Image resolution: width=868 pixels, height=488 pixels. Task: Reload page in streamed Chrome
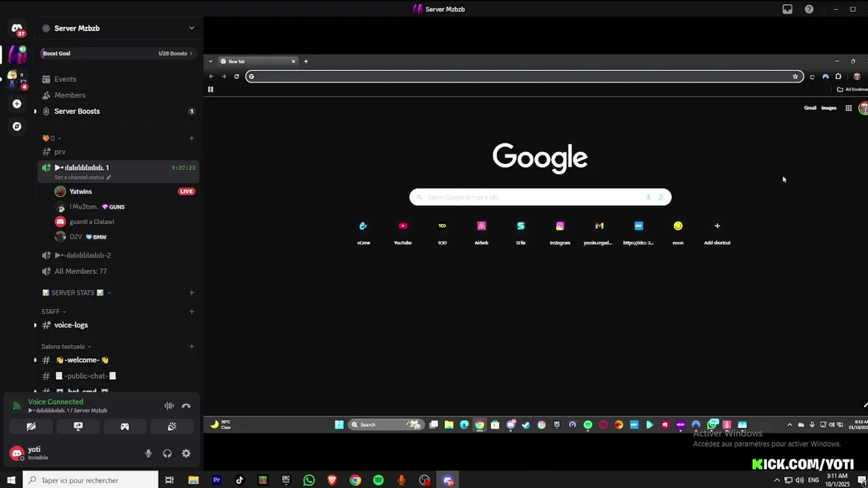(x=236, y=77)
